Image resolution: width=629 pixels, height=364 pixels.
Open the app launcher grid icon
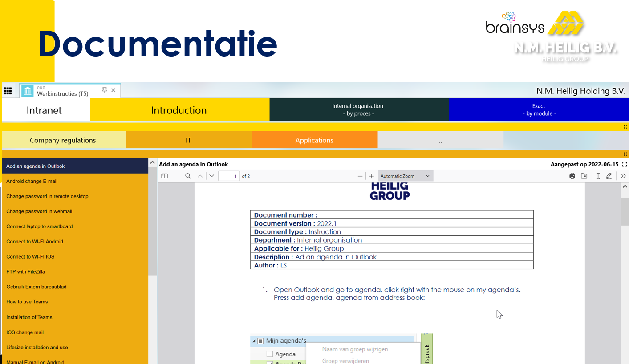tap(8, 90)
